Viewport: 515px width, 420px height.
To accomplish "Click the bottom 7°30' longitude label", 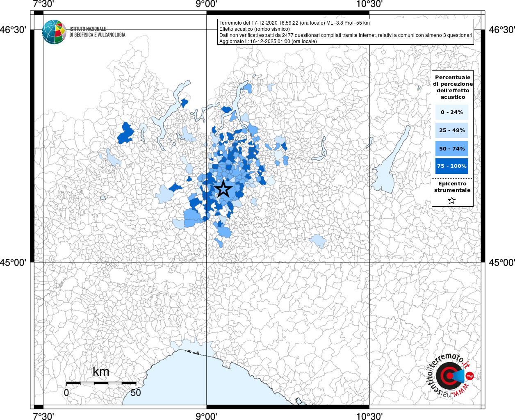I will [x=43, y=416].
